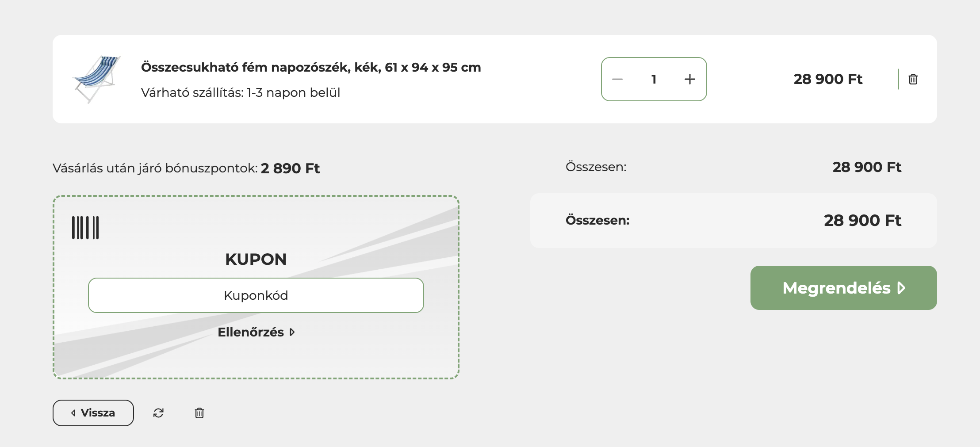Click the barcode icon in the coupon box

tap(85, 228)
